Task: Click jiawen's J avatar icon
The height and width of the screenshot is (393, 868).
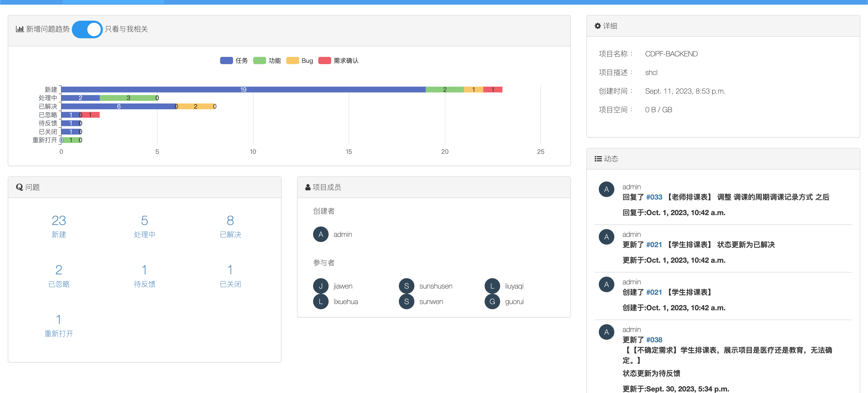Action: point(320,286)
